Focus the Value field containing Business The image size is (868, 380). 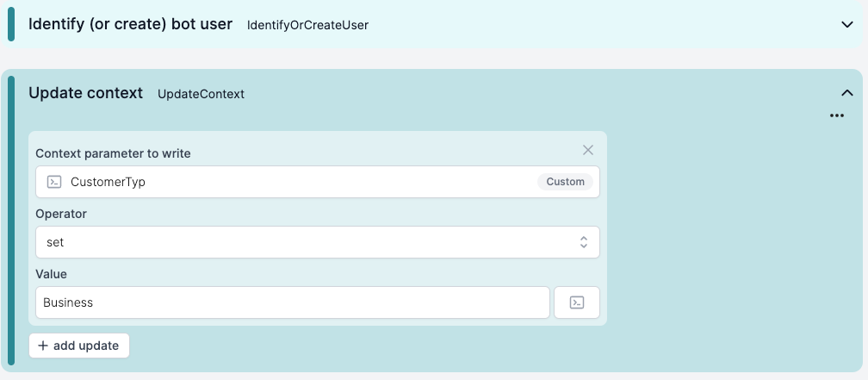[x=292, y=302]
